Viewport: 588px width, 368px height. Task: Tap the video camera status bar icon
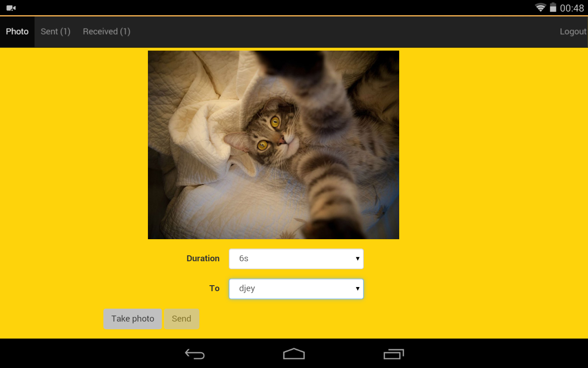[x=11, y=8]
